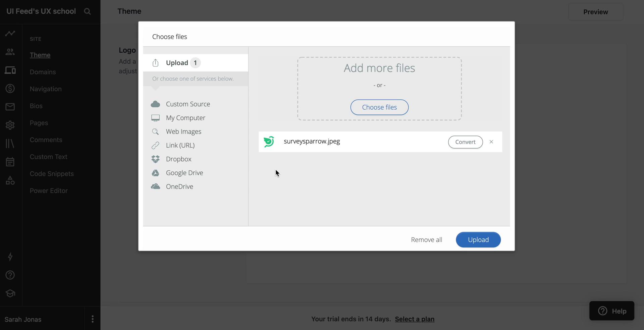Image resolution: width=644 pixels, height=330 pixels.
Task: Open the Theme link in Site menu
Action: [x=40, y=55]
